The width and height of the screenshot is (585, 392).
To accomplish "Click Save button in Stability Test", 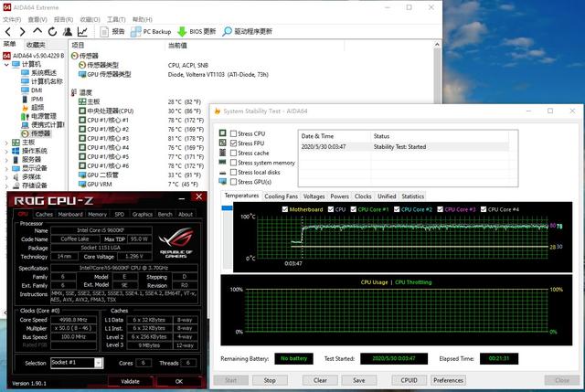I will [359, 380].
